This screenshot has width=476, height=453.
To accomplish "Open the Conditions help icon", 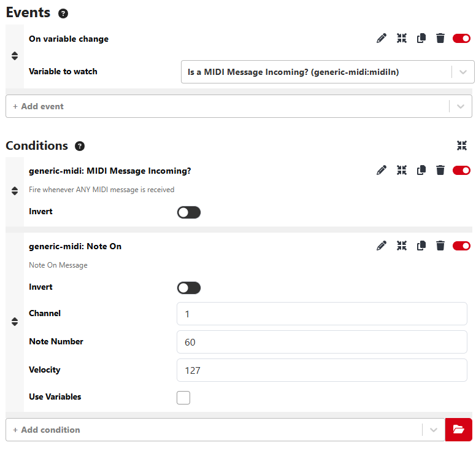I will tap(80, 146).
